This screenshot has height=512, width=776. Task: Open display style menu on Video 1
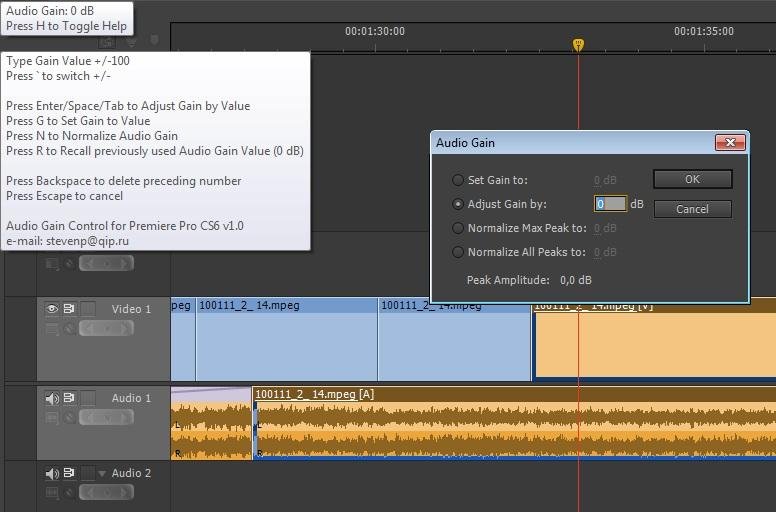pyautogui.click(x=52, y=328)
